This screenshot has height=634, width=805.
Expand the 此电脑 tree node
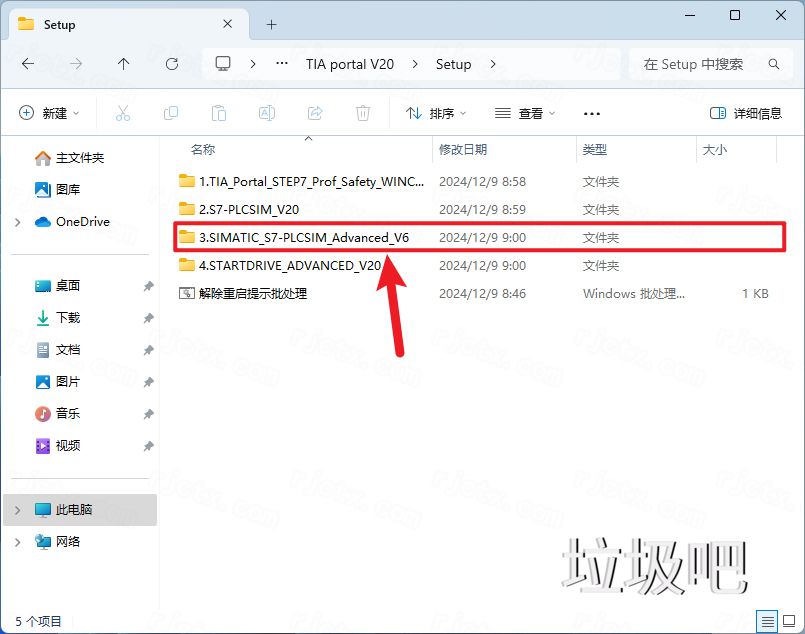[16, 509]
